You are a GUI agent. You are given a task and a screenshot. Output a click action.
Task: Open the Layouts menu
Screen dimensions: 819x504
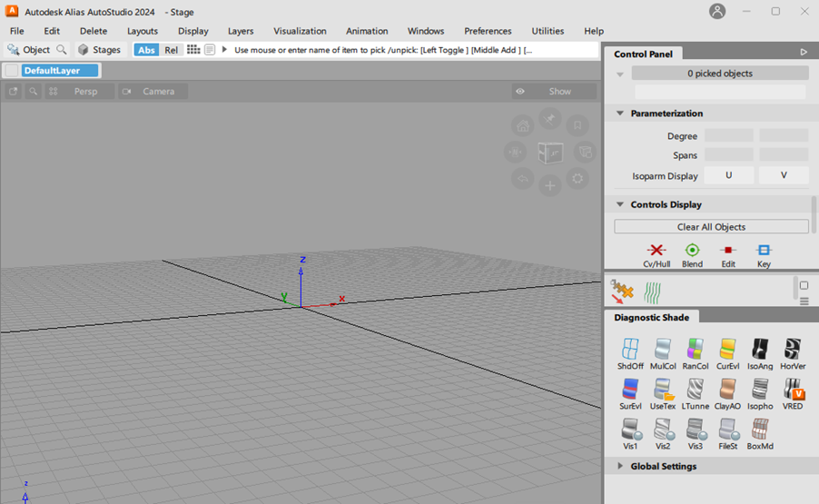(x=143, y=31)
